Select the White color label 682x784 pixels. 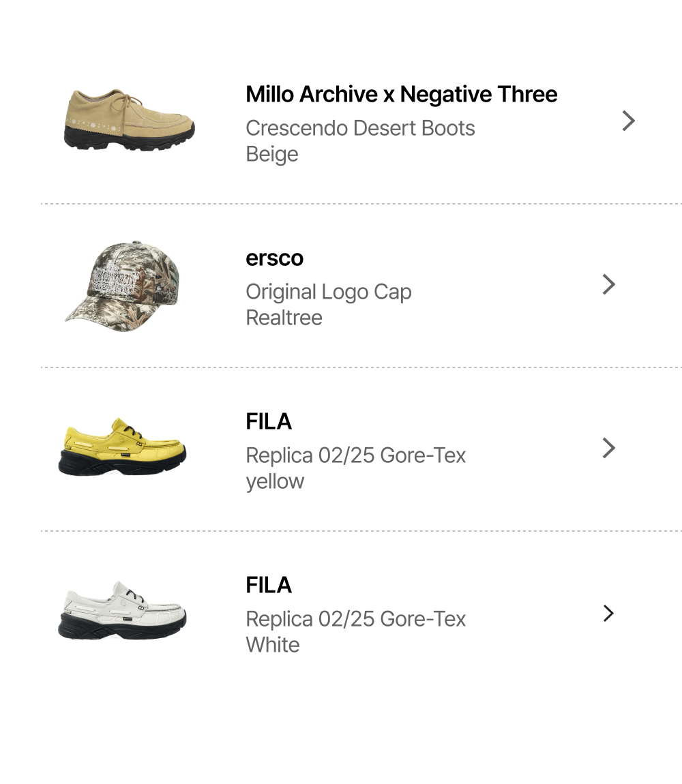[x=272, y=645]
